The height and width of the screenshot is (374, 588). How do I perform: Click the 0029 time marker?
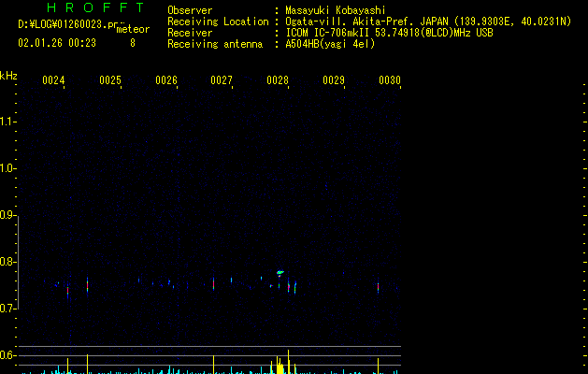pos(334,80)
